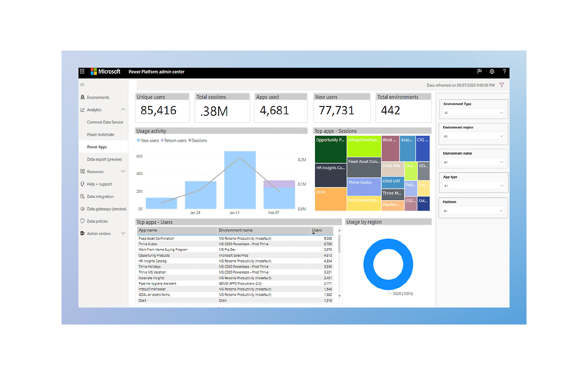
Task: Expand the Admin centers chevron
Action: pyautogui.click(x=123, y=233)
